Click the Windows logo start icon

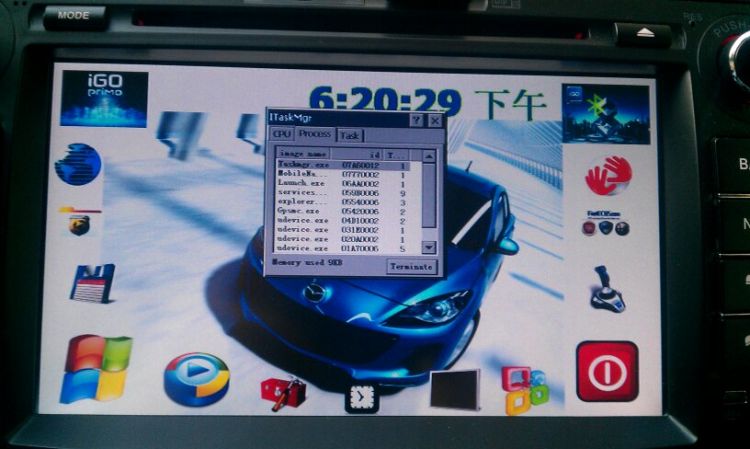click(x=96, y=368)
